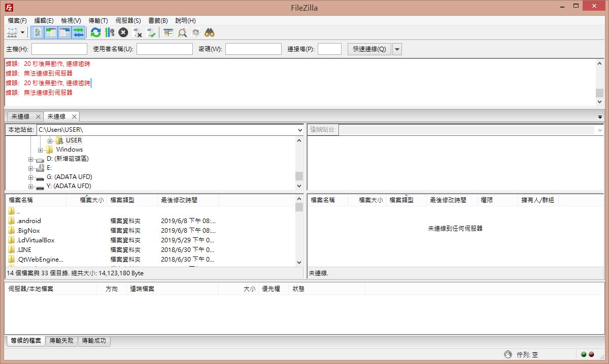Open the directory listing filters icon
The image size is (609, 364).
pos(168,32)
